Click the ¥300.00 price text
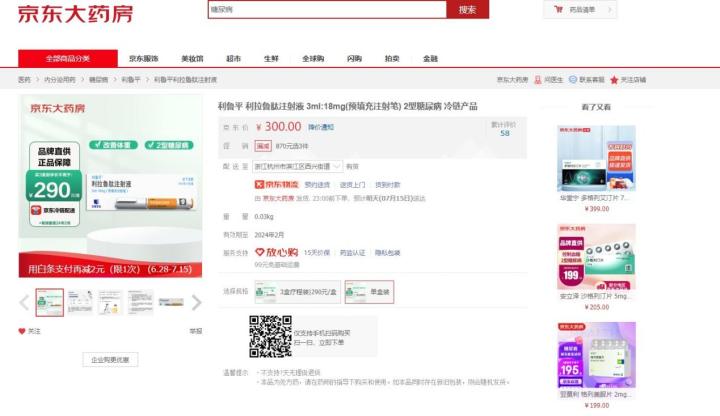 click(278, 127)
